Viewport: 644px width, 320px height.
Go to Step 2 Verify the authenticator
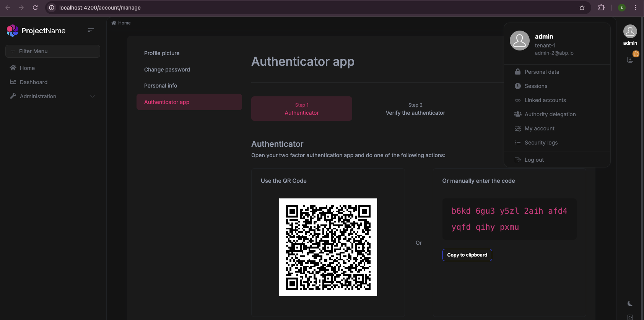pos(415,109)
